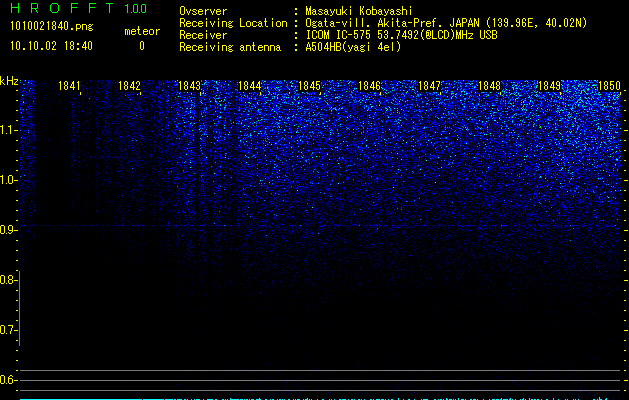The image size is (629, 400).
Task: Click the ICOM IC-575 receiver text
Action: pos(401,35)
